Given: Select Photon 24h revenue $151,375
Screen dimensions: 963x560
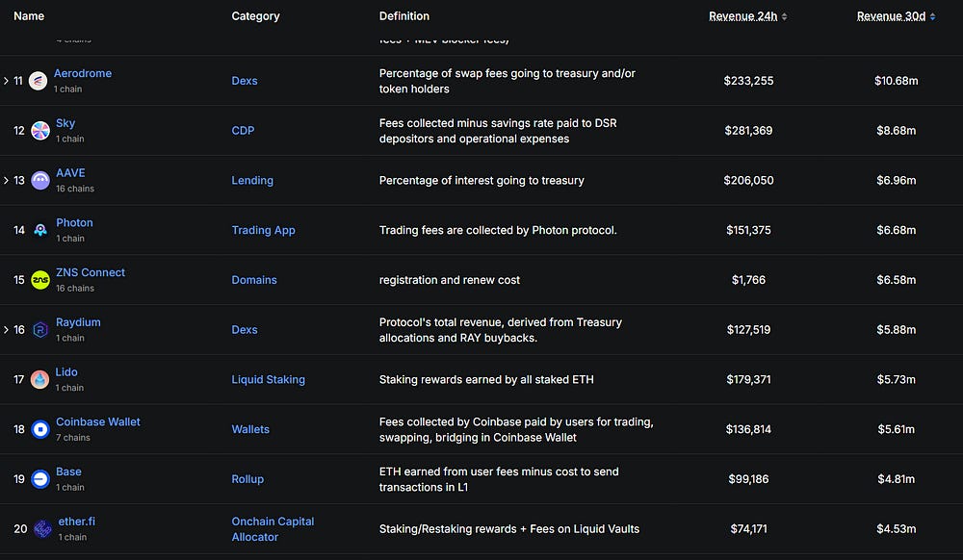Looking at the screenshot, I should tap(748, 230).
